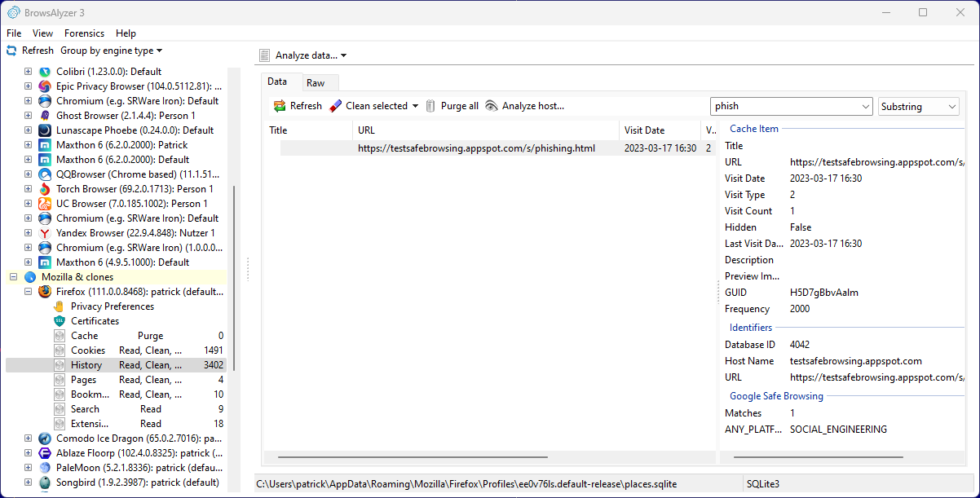Click the PaleMoon icon
The width and height of the screenshot is (980, 498).
[45, 468]
